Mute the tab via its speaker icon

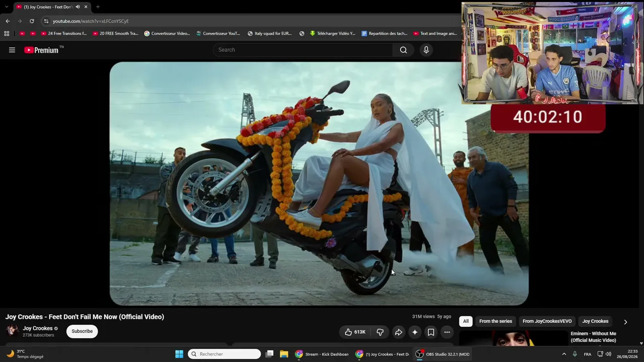click(x=77, y=7)
